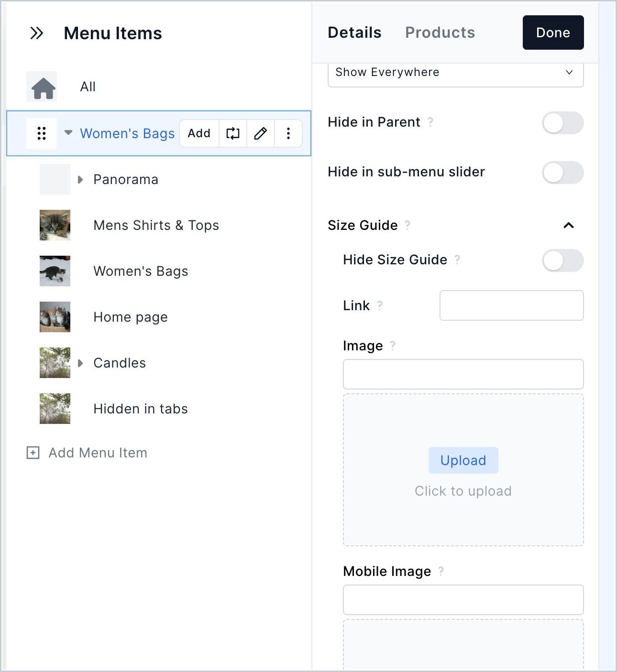The height and width of the screenshot is (672, 617).
Task: Click the Done button
Action: [553, 33]
